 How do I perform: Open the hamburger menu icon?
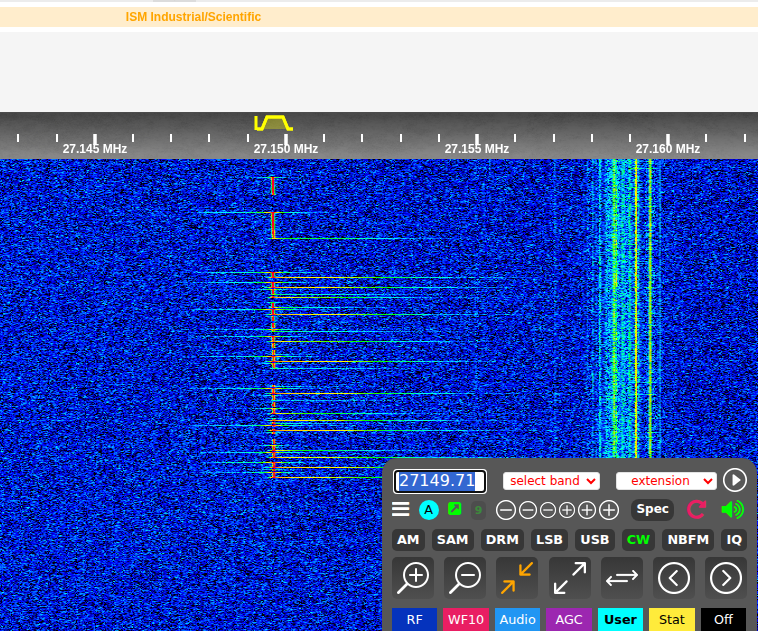pos(401,509)
